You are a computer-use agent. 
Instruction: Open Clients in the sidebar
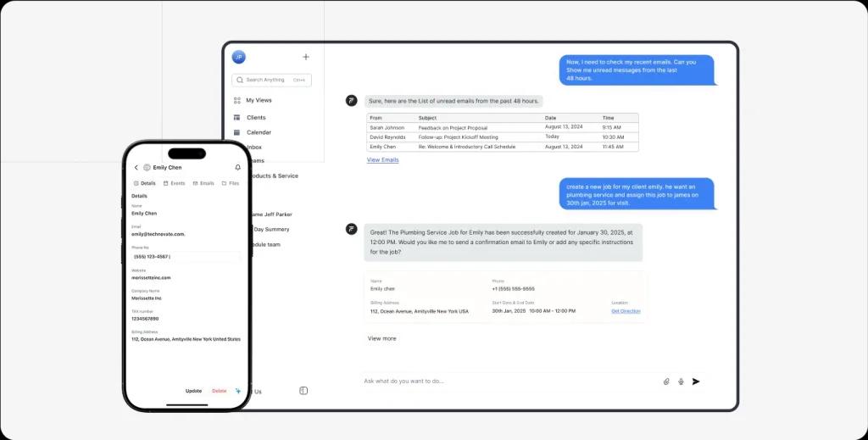click(x=255, y=118)
